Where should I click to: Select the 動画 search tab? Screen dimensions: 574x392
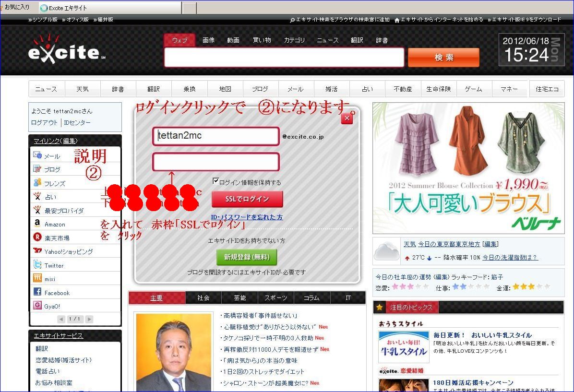[x=233, y=40]
